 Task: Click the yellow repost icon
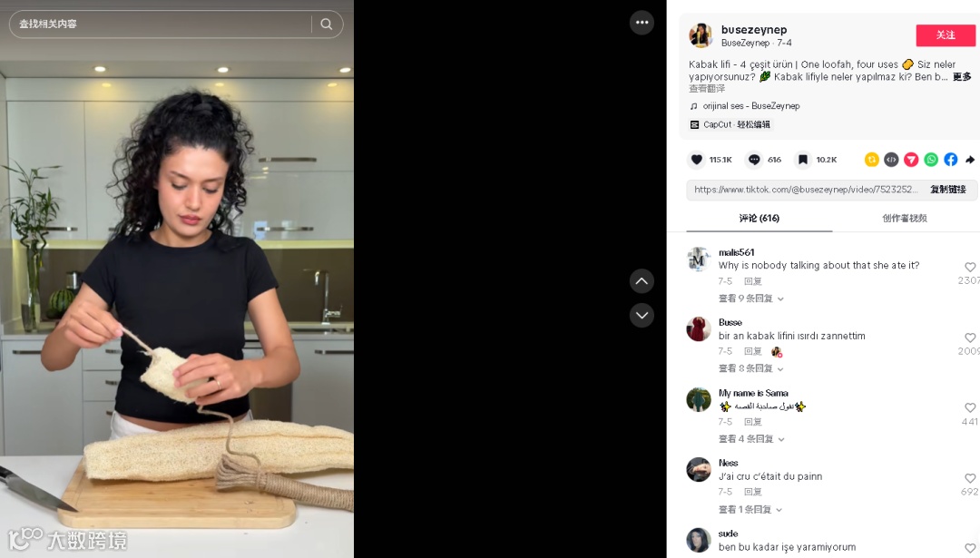871,160
